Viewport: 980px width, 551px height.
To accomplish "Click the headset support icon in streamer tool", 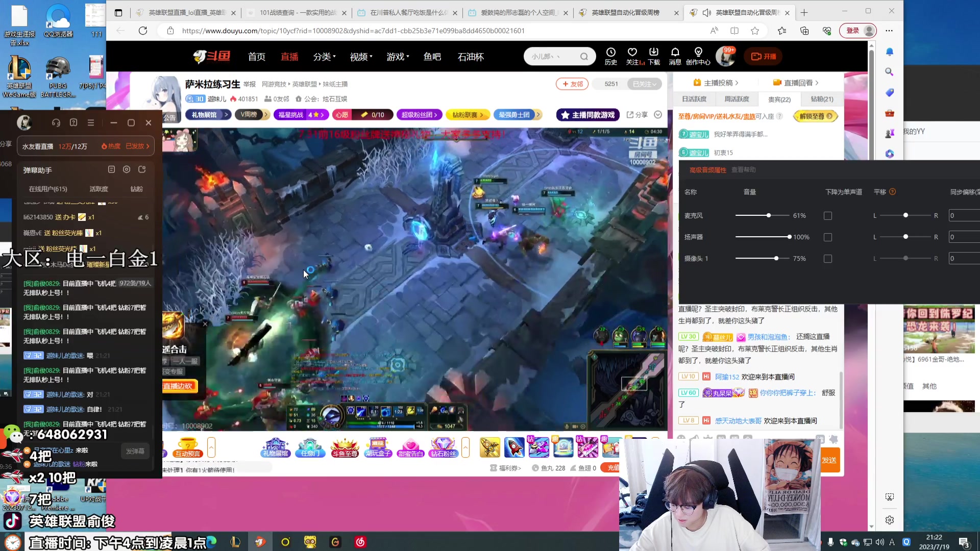I will coord(56,122).
